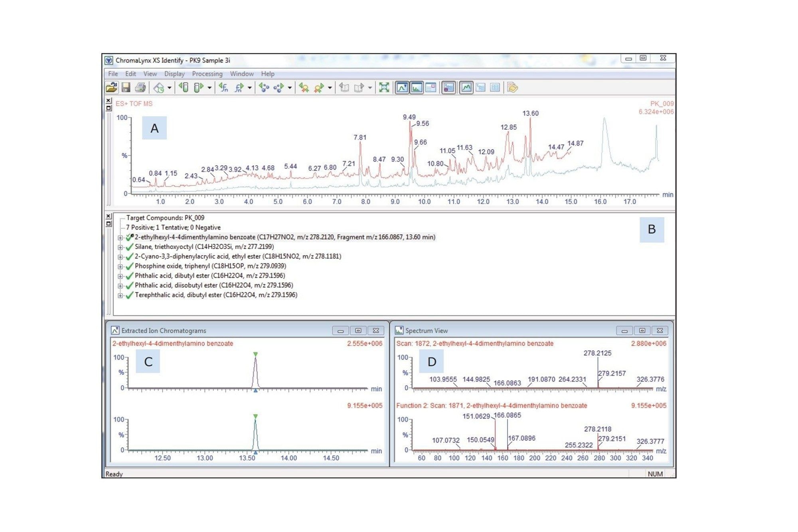Screen dimensions: 798x532
Task: Open the Display menu
Action: [x=174, y=74]
